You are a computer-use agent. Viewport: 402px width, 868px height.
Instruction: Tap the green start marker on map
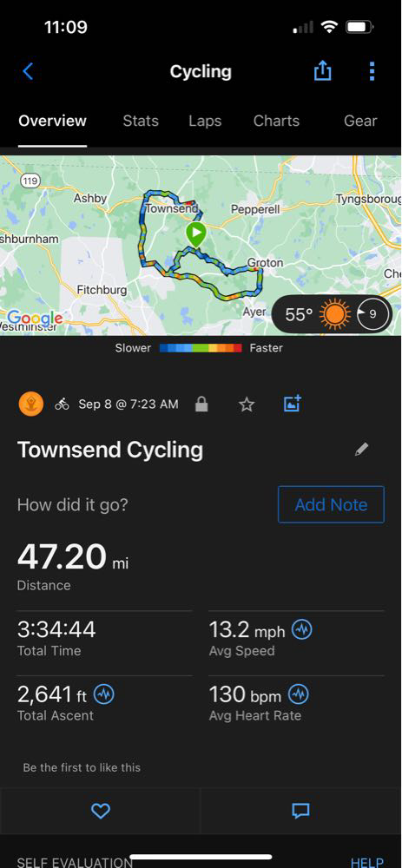(x=195, y=234)
